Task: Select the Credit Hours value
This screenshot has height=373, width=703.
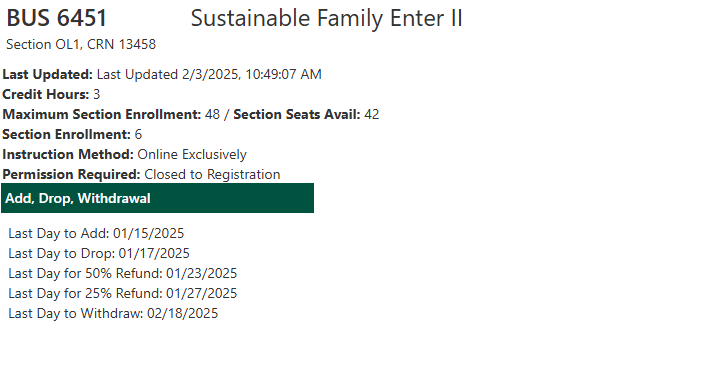Action: 96,95
